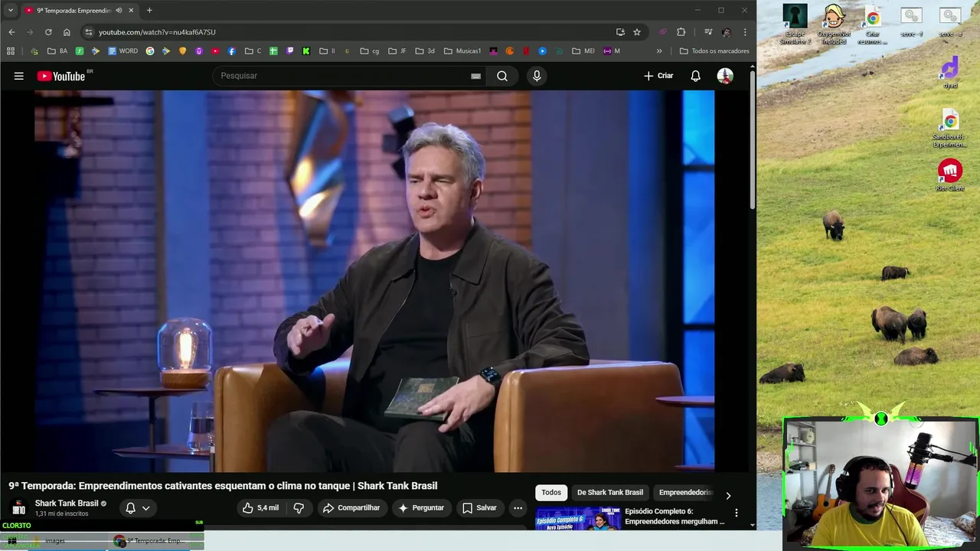The image size is (980, 551).
Task: Open options for Episódio Completo 6 video
Action: point(737,513)
